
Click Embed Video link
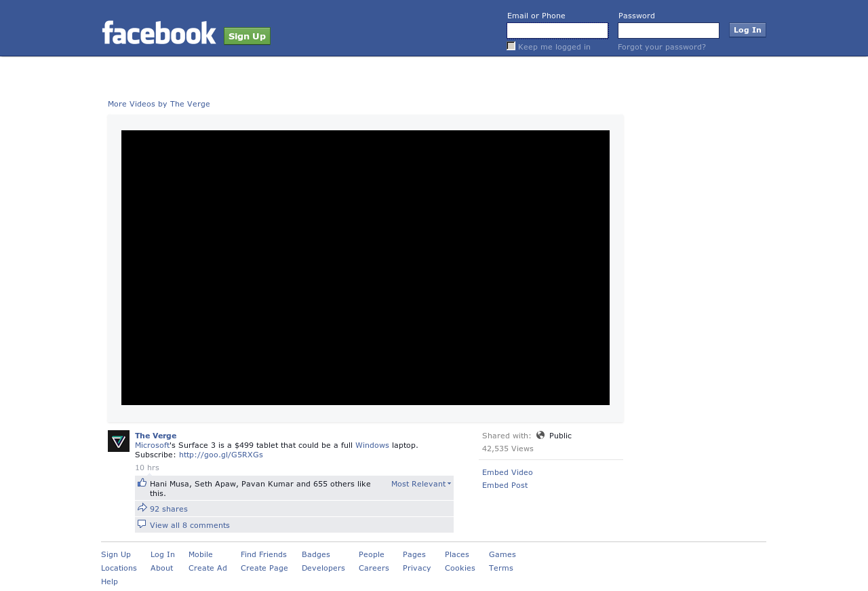507,472
